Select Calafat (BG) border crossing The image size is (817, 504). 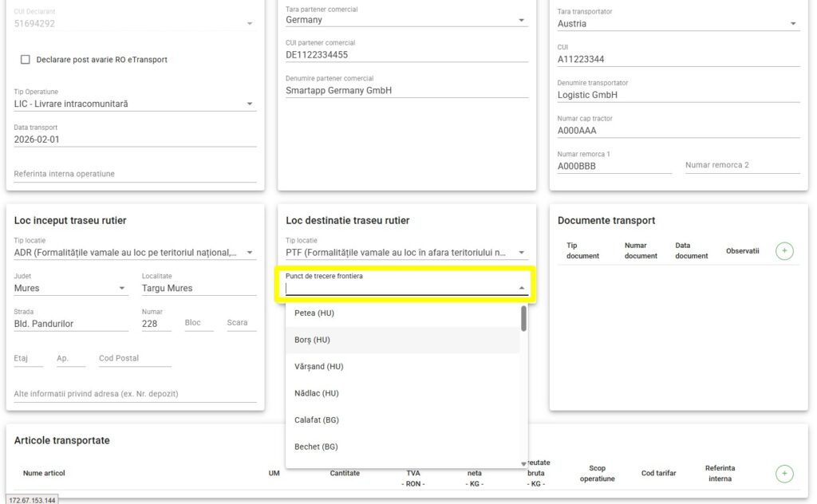pyautogui.click(x=316, y=420)
